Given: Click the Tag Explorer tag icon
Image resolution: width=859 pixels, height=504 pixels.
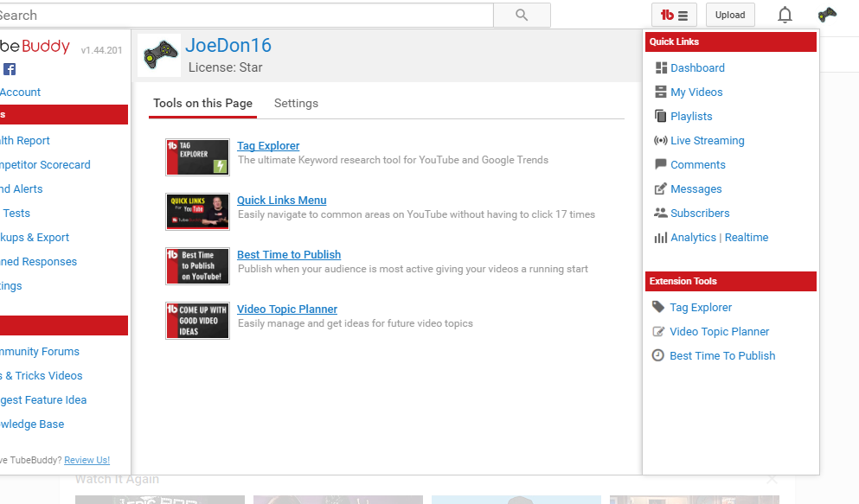Looking at the screenshot, I should click(x=658, y=307).
